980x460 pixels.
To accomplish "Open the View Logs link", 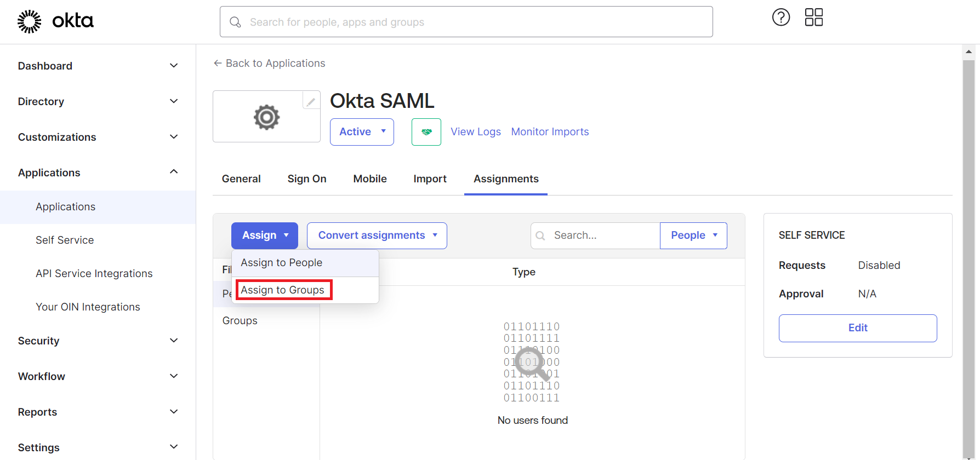I will [475, 132].
